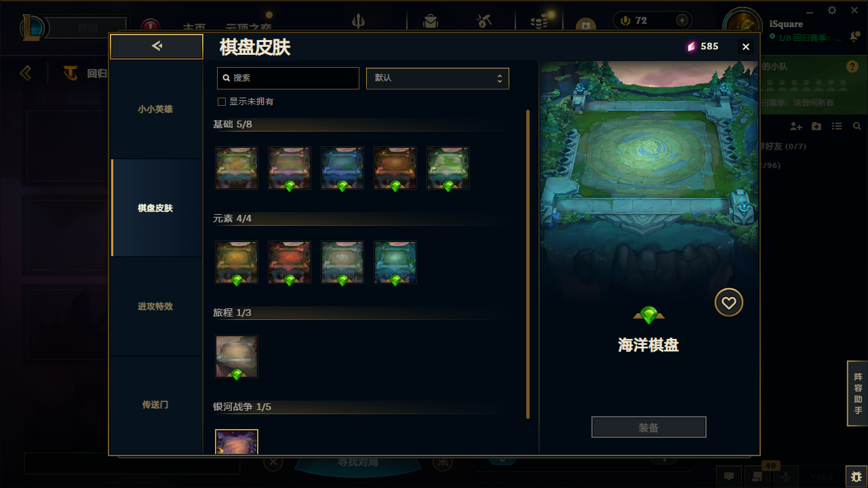868x488 pixels.
Task: Click the 装备 equip button
Action: [x=649, y=428]
